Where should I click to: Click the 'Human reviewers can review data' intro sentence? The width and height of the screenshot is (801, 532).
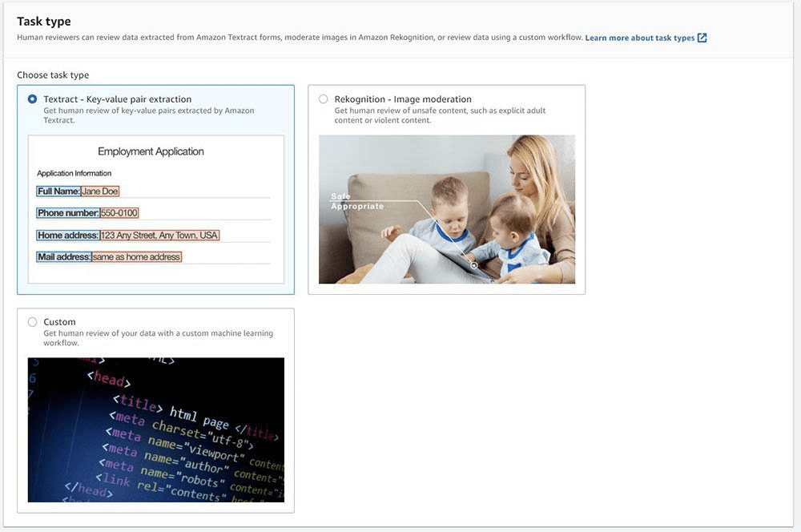tap(300, 38)
